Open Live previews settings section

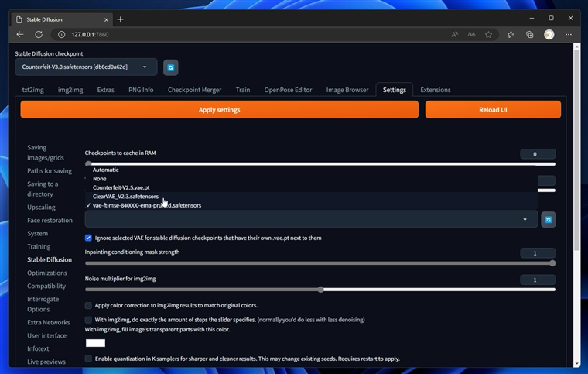[x=46, y=362]
